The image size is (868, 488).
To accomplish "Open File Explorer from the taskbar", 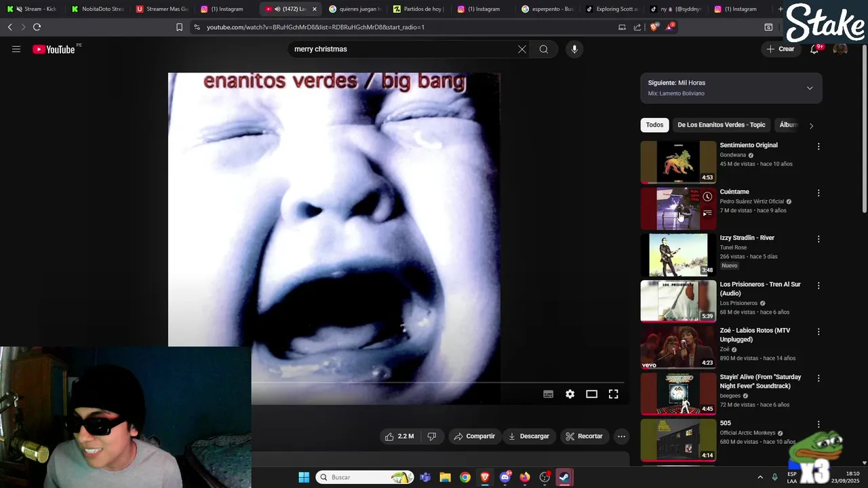I will 445,477.
